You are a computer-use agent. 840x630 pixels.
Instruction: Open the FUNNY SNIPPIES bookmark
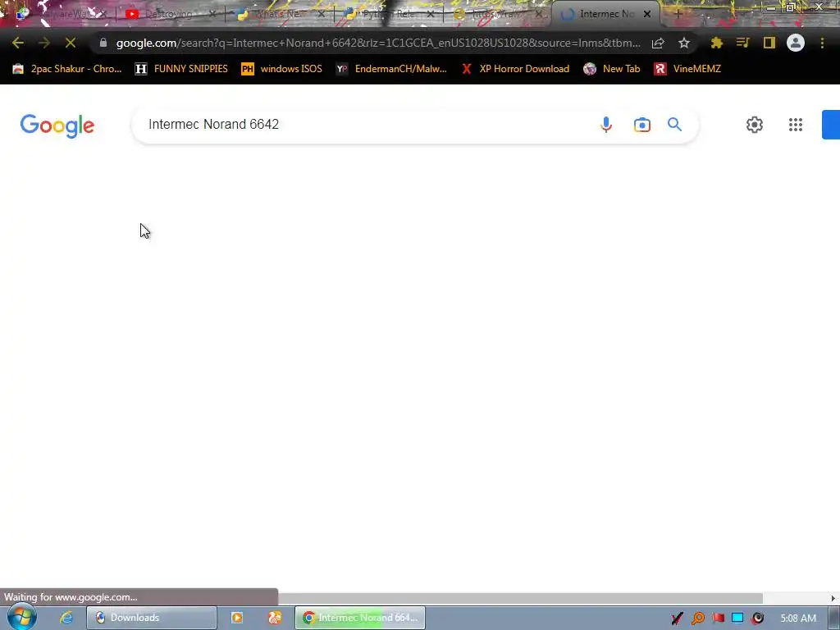click(x=181, y=69)
